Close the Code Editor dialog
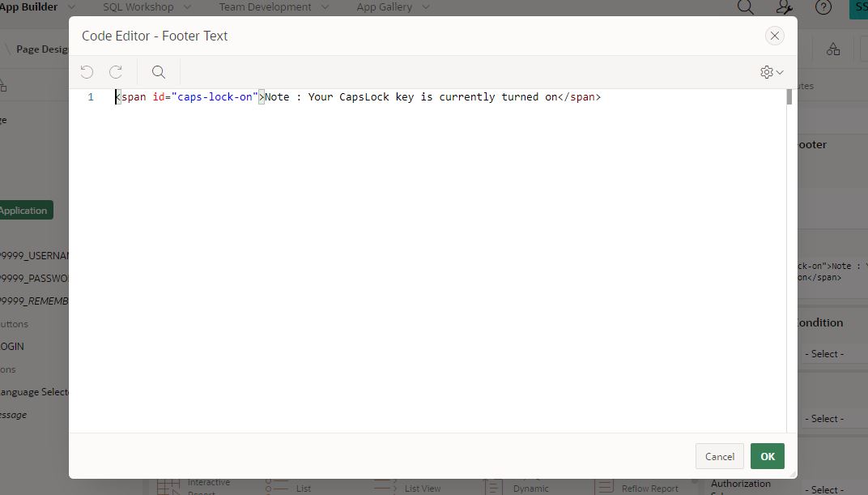The image size is (868, 495). tap(774, 36)
